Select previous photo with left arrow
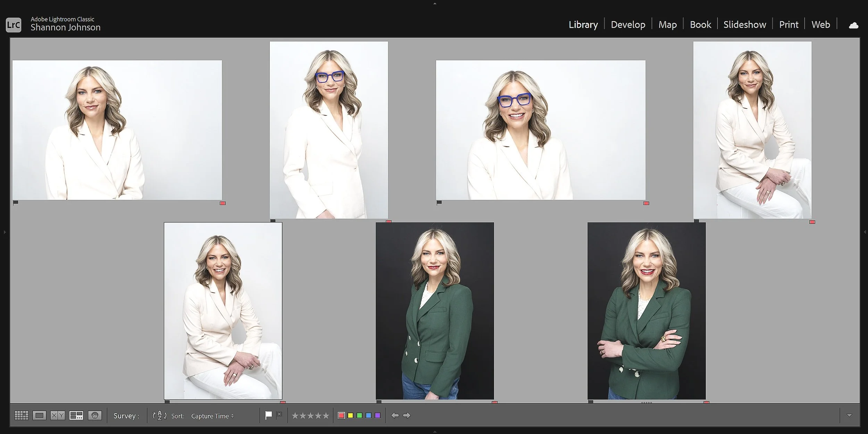868x434 pixels. 395,415
